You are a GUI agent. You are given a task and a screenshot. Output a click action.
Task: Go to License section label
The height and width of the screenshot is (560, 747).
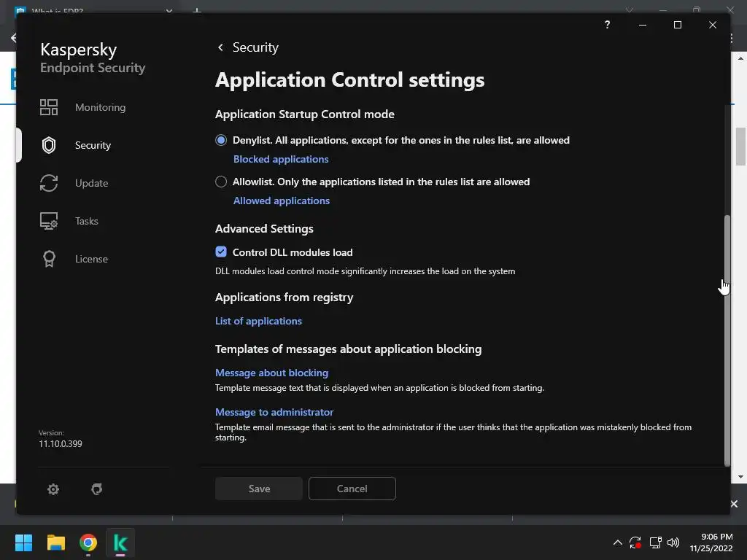[91, 259]
